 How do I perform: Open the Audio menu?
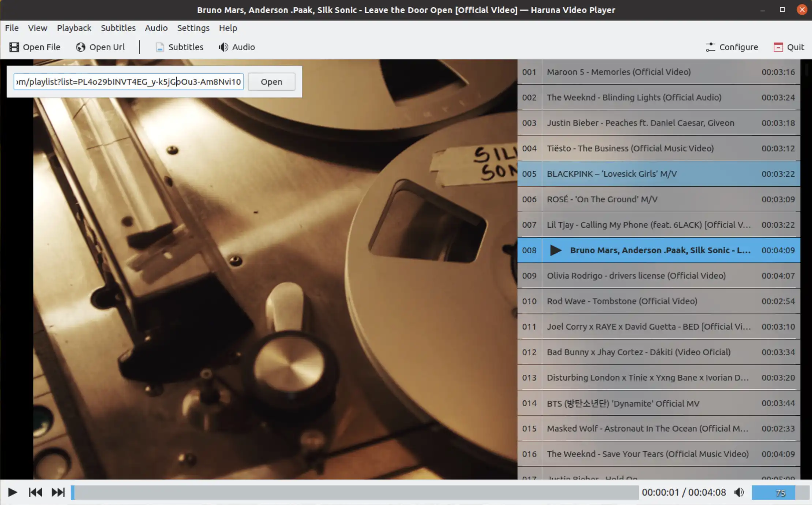[x=156, y=28]
